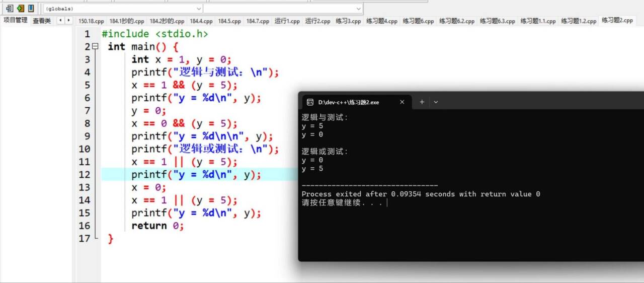644x283 pixels.
Task: Open the 练习题6.3.cpp file tab
Action: click(498, 21)
